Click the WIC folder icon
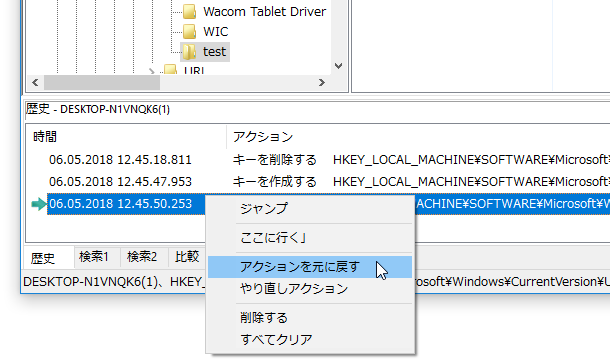Viewport: 610px width, 364px height. (189, 32)
